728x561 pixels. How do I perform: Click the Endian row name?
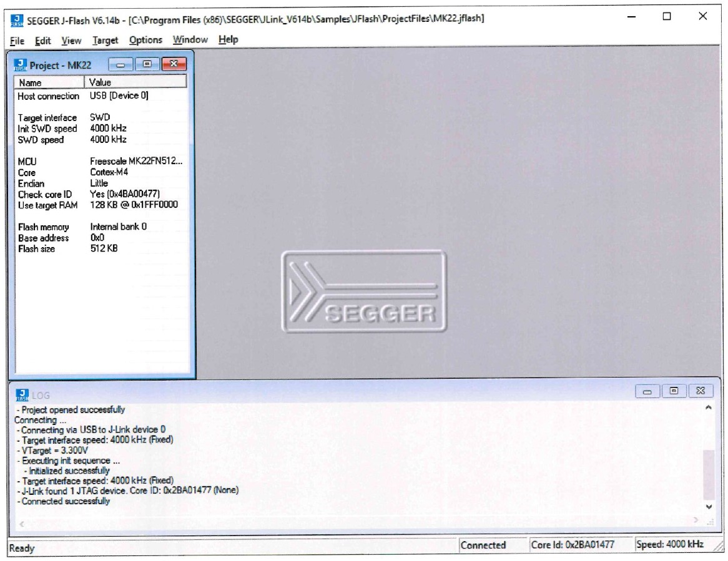pyautogui.click(x=31, y=183)
